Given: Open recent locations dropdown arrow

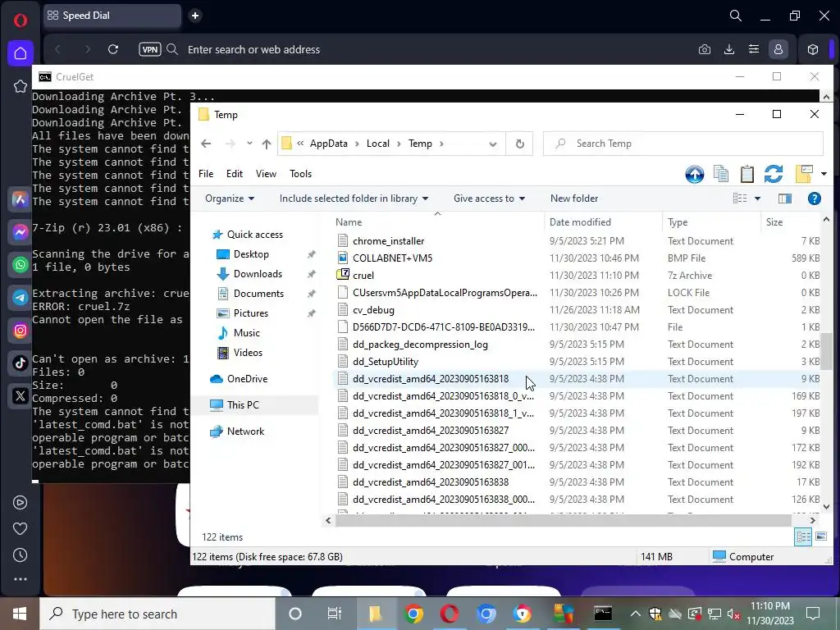Looking at the screenshot, I should click(249, 144).
